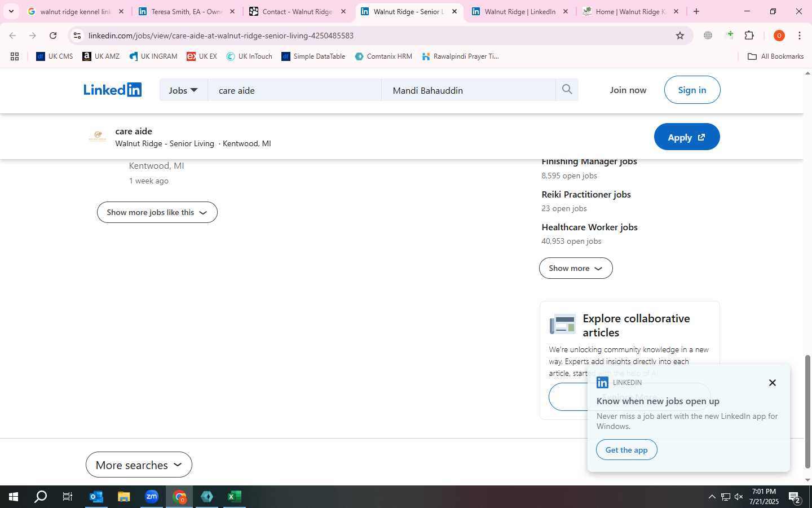Screen dimensions: 812x508
Task: Open new browser tab
Action: tap(696, 11)
